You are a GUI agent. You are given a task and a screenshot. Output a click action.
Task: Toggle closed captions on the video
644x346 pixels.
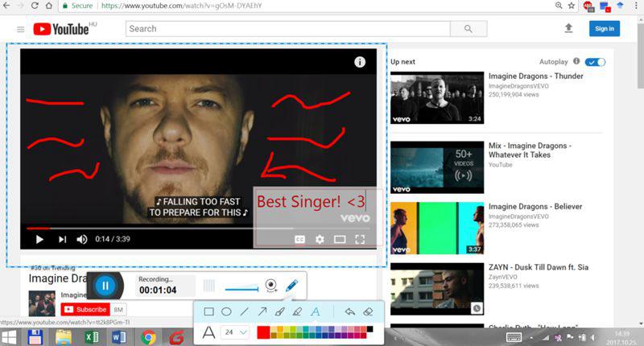click(299, 239)
